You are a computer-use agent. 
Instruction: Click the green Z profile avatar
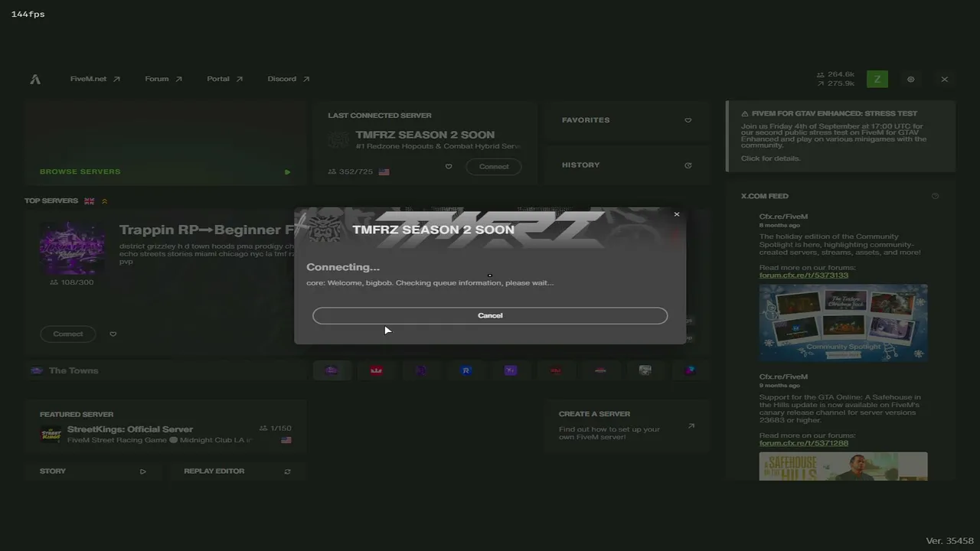pos(877,79)
